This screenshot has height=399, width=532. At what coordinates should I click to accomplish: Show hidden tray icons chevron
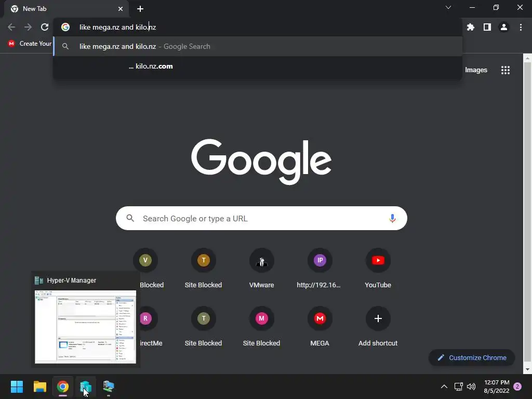444,387
